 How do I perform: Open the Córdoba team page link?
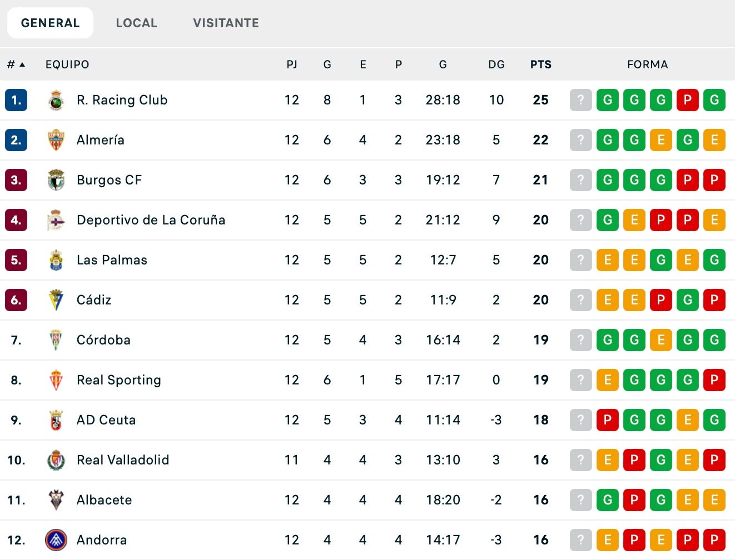[103, 340]
